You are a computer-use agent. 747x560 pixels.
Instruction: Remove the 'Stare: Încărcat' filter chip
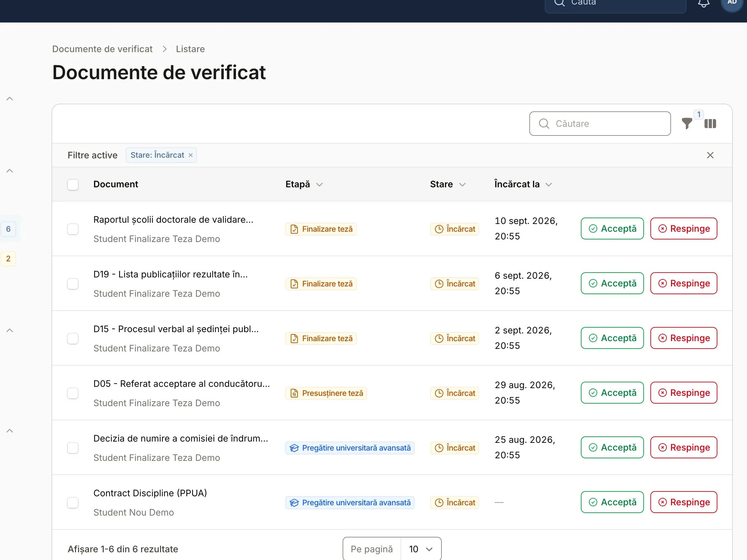click(x=191, y=155)
